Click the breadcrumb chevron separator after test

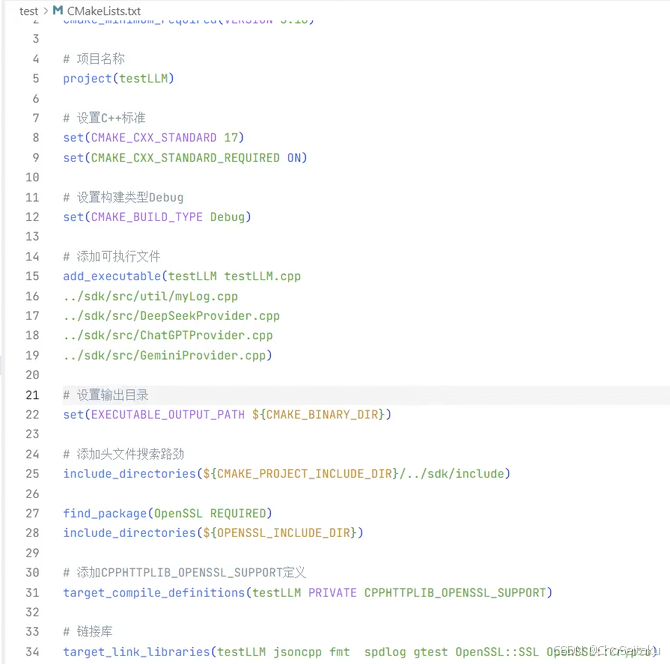coord(46,11)
